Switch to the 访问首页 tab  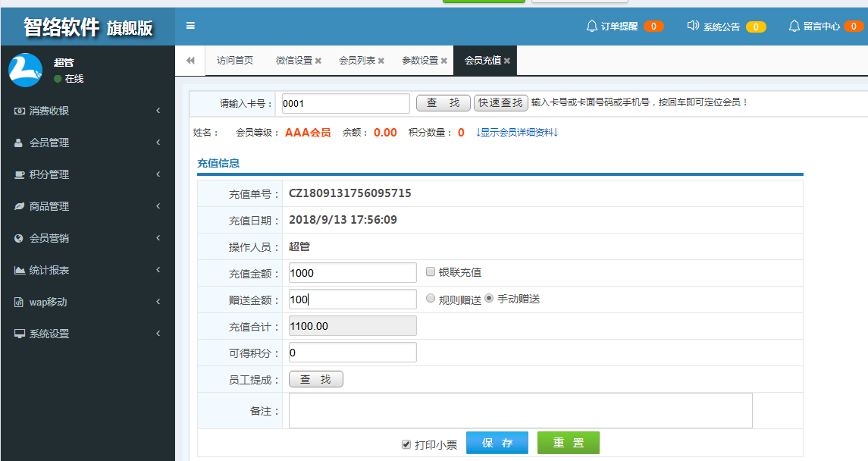pos(235,61)
